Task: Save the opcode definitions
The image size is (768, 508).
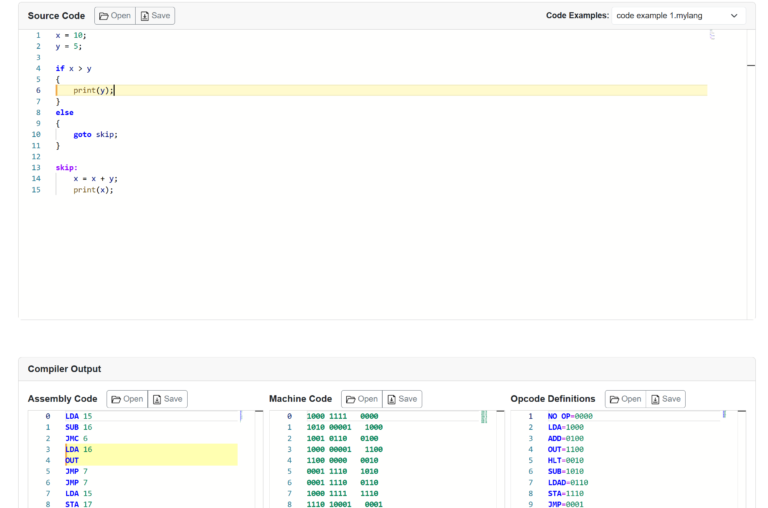Action: point(666,399)
